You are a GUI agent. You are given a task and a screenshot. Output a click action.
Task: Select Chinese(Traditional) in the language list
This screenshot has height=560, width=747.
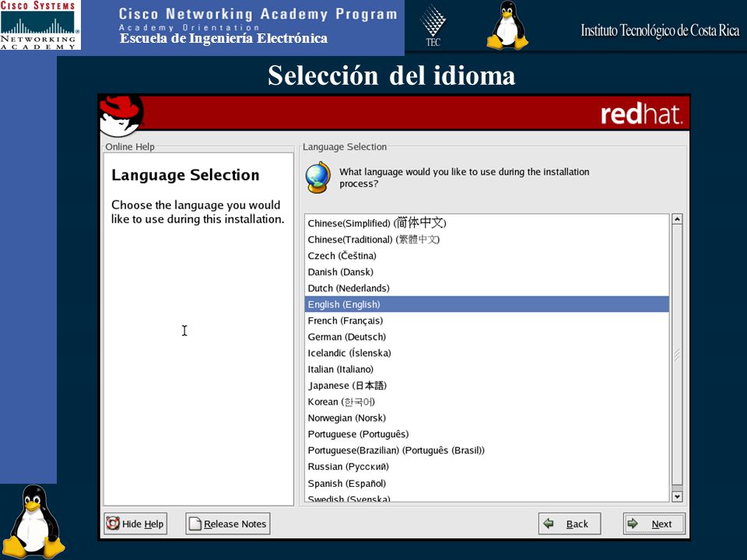[486, 240]
